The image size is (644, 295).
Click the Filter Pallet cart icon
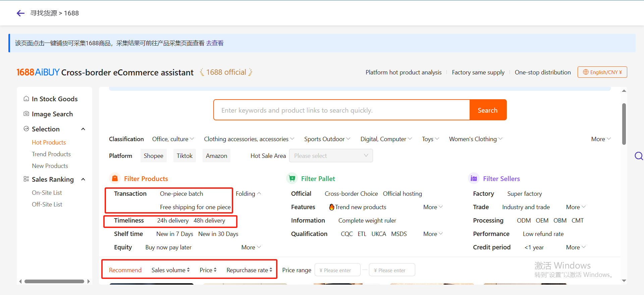coord(292,178)
